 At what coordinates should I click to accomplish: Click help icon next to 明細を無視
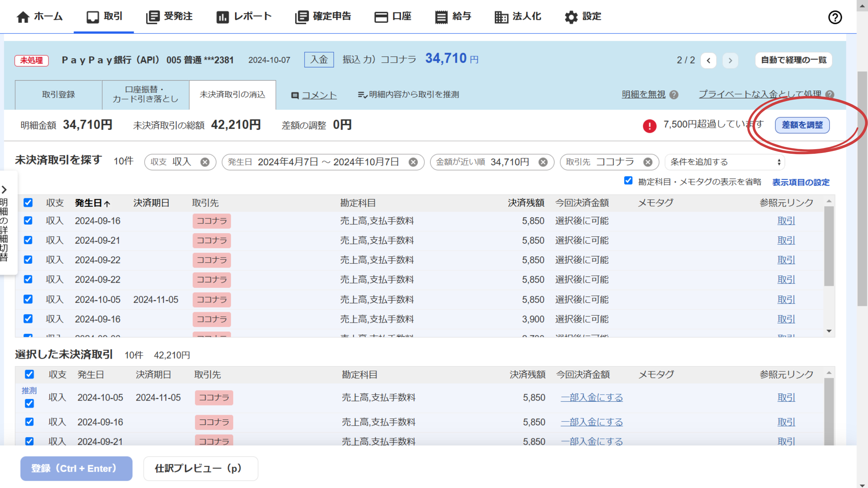[x=674, y=95]
